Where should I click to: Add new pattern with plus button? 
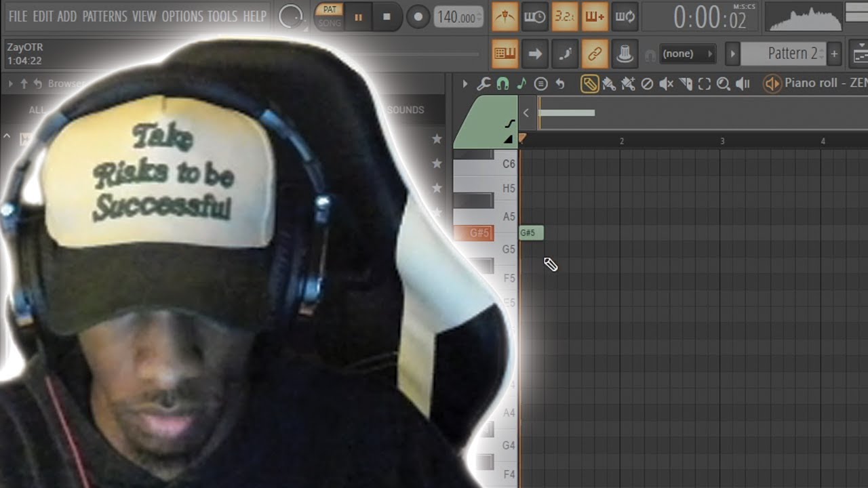(834, 54)
